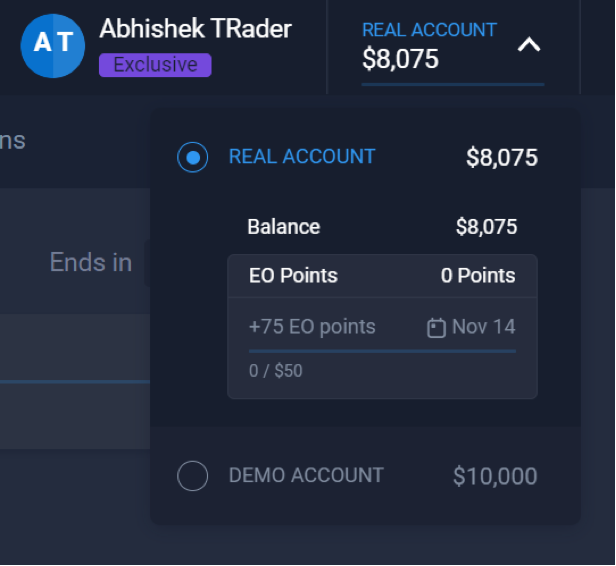Click the EO Points row
This screenshot has width=616, height=566.
coord(382,276)
